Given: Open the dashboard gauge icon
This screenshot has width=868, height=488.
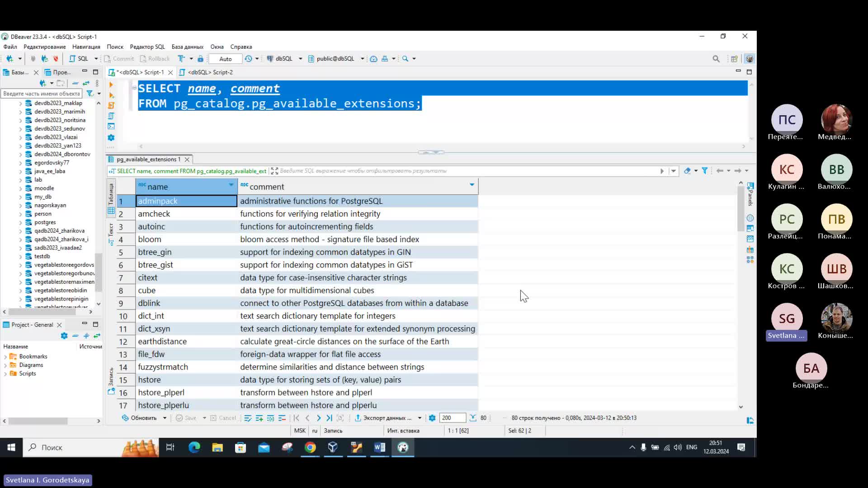Looking at the screenshot, I should pyautogui.click(x=373, y=59).
